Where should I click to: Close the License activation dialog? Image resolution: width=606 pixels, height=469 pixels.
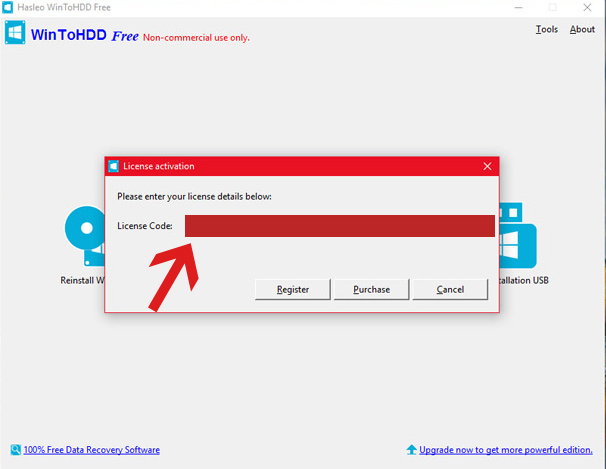pyautogui.click(x=487, y=166)
